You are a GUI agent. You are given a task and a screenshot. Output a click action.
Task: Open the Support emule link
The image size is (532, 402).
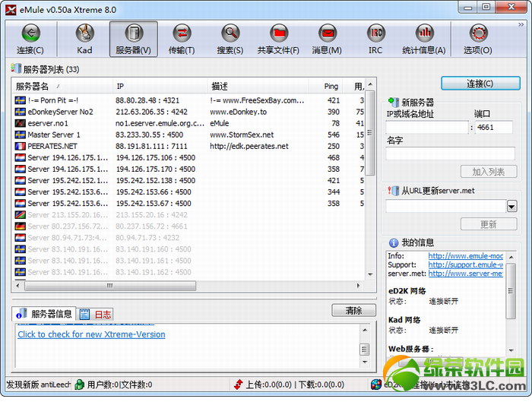(465, 264)
